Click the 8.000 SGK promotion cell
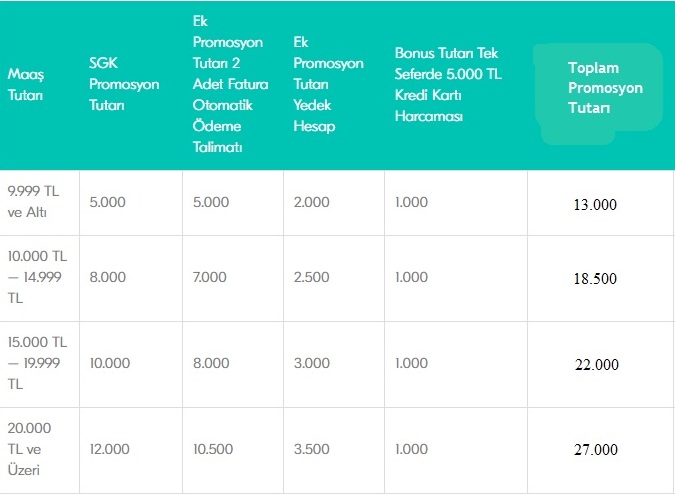 pos(107,278)
